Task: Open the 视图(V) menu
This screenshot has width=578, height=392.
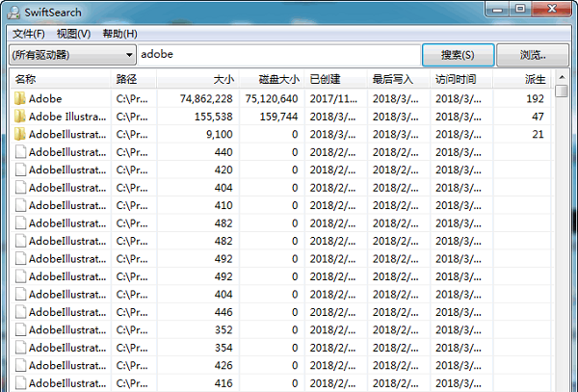Action: click(x=74, y=34)
